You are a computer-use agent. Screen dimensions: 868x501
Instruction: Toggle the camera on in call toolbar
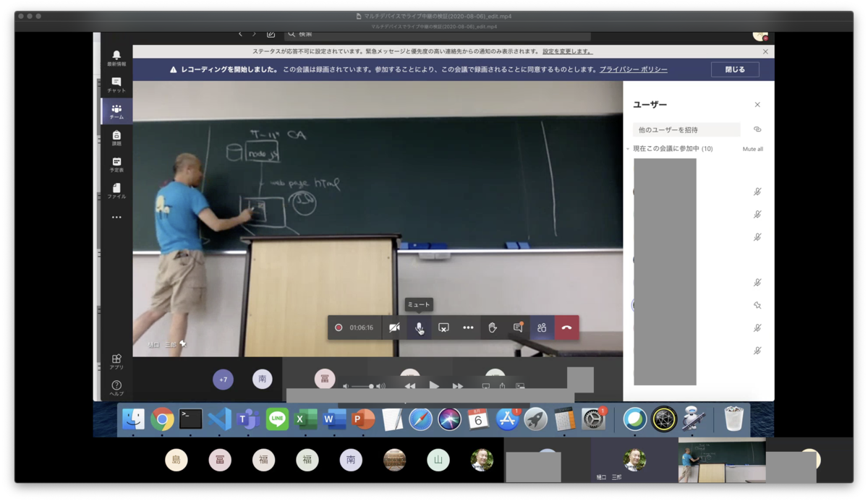(394, 327)
